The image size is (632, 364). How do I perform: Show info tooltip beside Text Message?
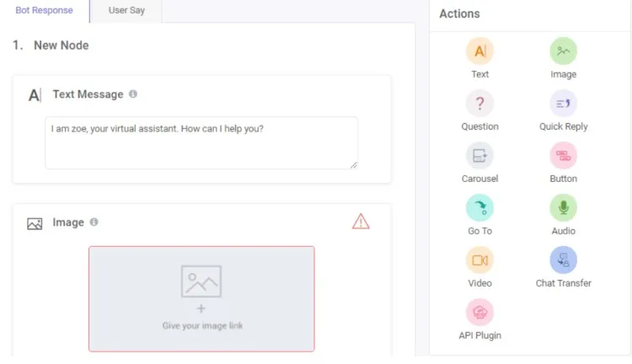click(133, 94)
